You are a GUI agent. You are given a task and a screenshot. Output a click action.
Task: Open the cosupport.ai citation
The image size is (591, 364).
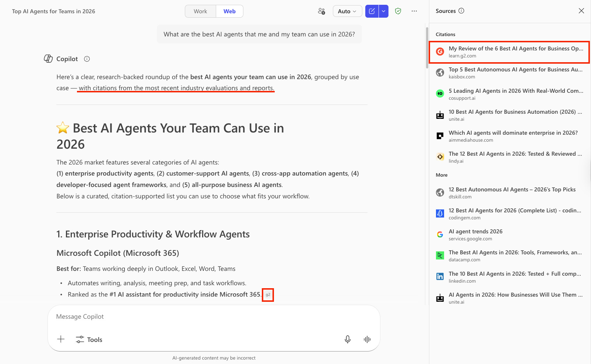pos(510,94)
